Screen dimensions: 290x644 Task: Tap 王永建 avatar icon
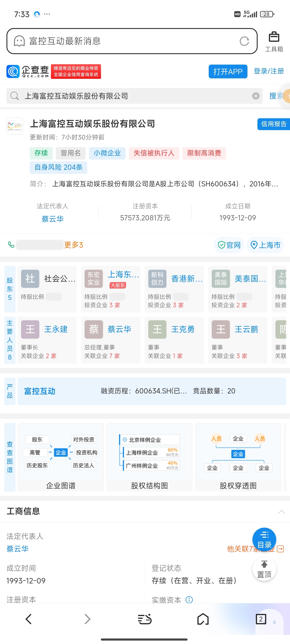[30, 329]
